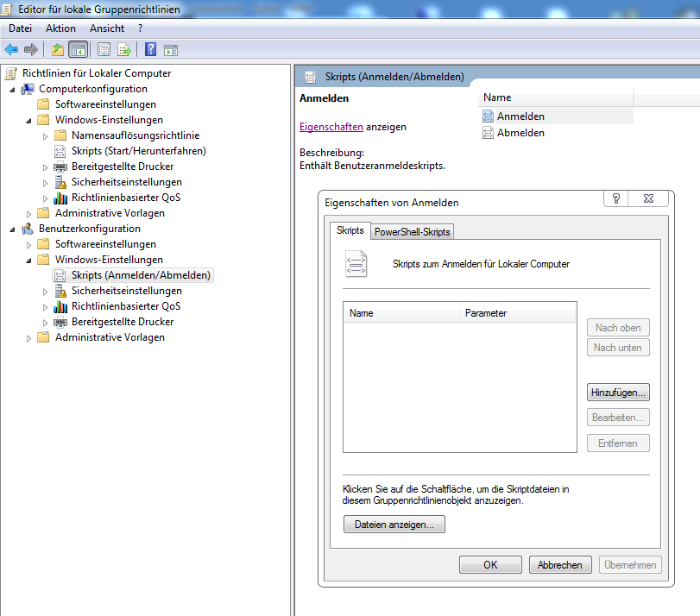Collapse the Computerkonfiguration tree node
Image resolution: width=700 pixels, height=616 pixels.
coord(13,89)
